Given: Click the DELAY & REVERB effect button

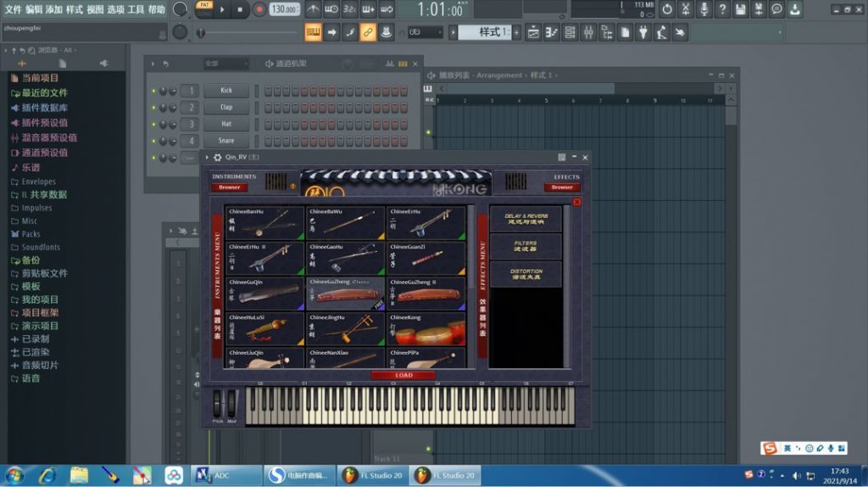Looking at the screenshot, I should (526, 219).
